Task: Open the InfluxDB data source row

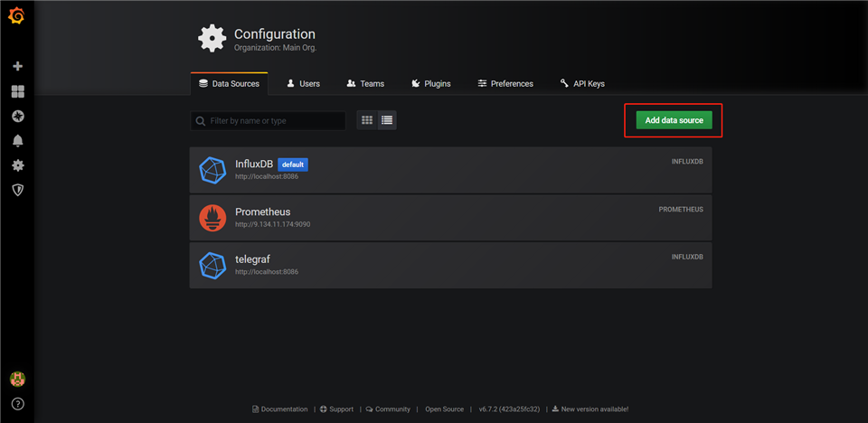Action: [x=450, y=170]
